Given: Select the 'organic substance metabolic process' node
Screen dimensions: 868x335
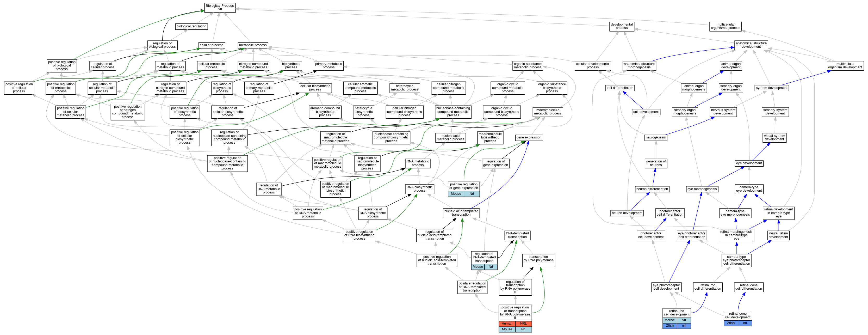Looking at the screenshot, I should (x=527, y=66).
